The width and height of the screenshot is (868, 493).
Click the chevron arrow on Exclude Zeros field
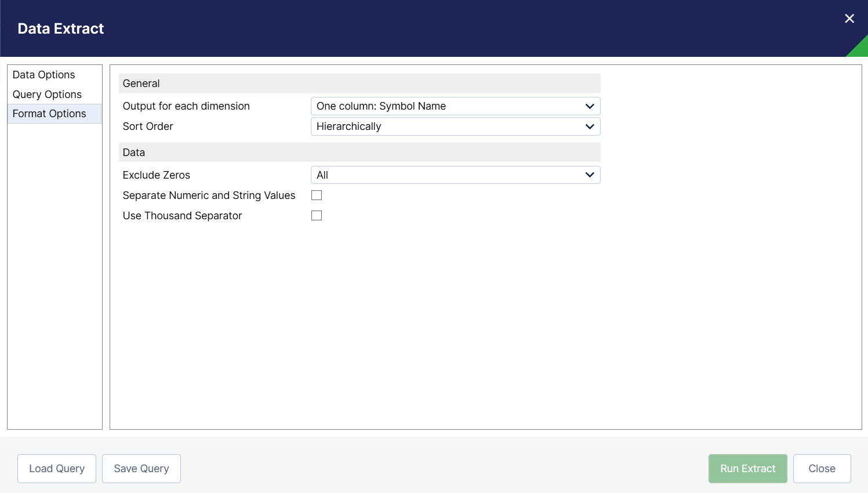(x=590, y=175)
